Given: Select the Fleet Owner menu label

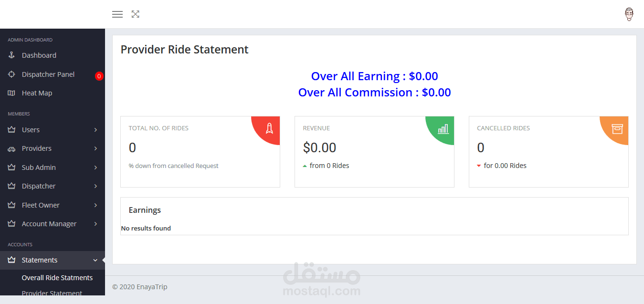Looking at the screenshot, I should 41,205.
